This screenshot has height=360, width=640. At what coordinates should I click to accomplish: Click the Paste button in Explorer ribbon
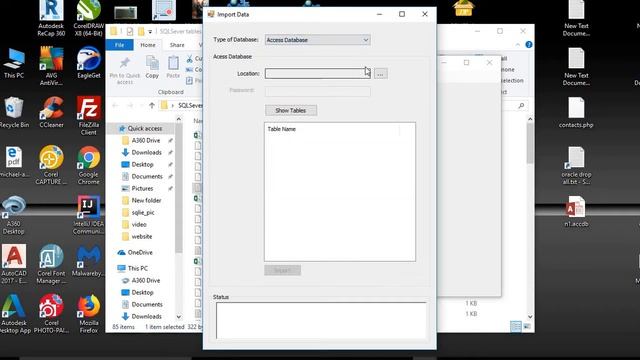(x=173, y=67)
